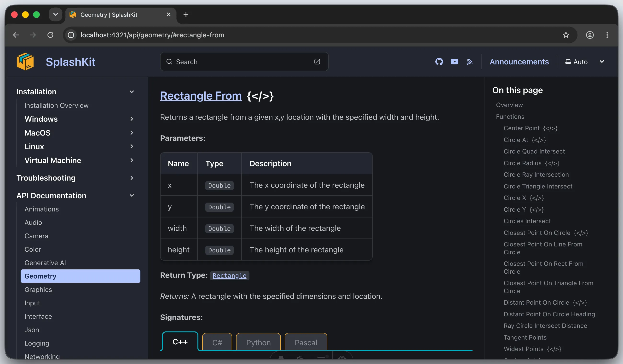Bookmark this page with the star icon
The height and width of the screenshot is (364, 623).
point(566,35)
